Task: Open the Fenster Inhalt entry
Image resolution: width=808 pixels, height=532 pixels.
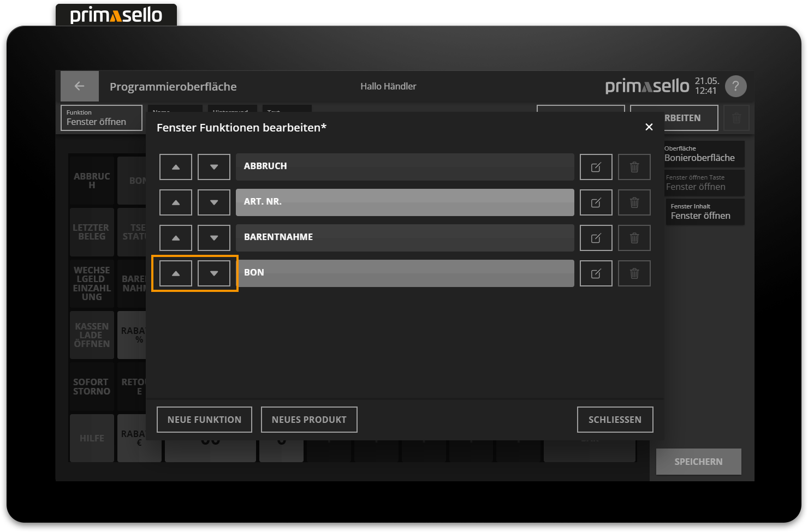Action: 704,211
